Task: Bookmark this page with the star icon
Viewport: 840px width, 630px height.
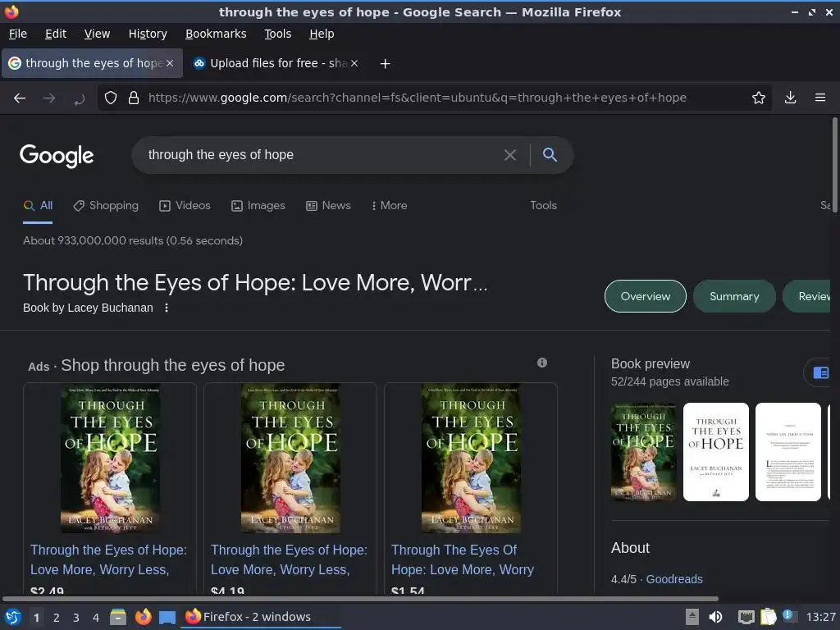Action: pos(758,98)
